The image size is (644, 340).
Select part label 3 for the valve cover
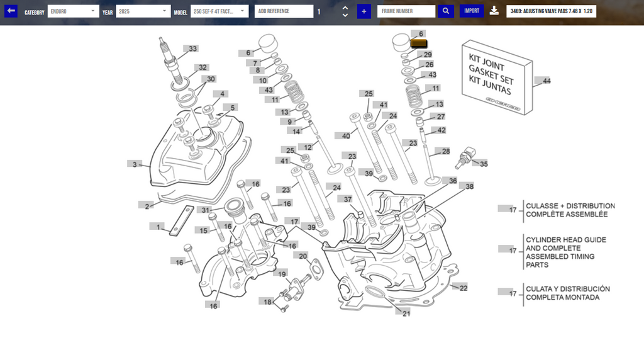point(135,164)
